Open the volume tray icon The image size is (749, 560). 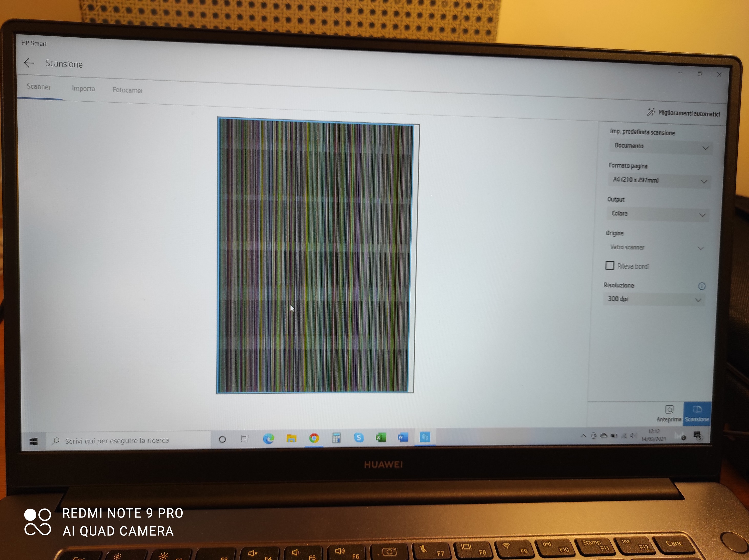coord(633,436)
